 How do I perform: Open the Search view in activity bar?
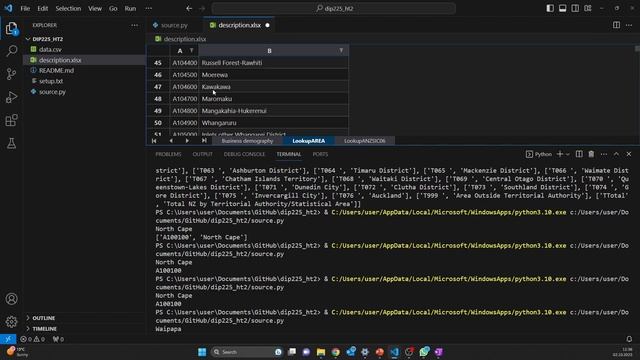pos(11,51)
